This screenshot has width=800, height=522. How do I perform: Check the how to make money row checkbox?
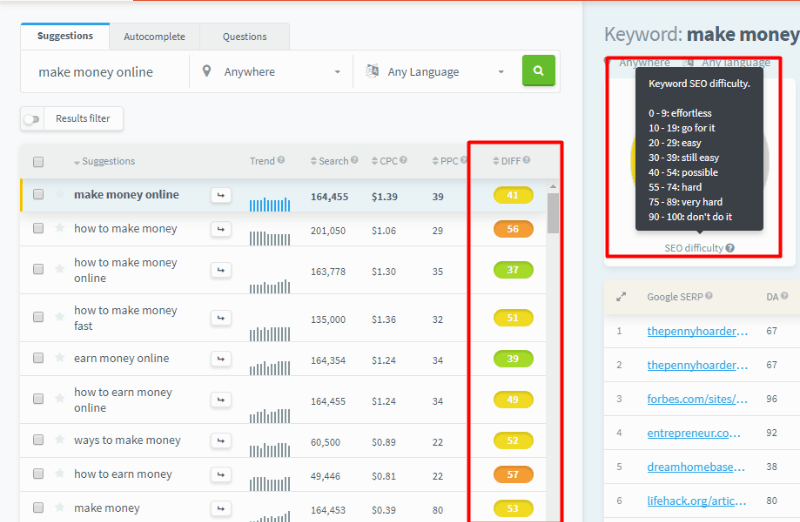(x=38, y=228)
